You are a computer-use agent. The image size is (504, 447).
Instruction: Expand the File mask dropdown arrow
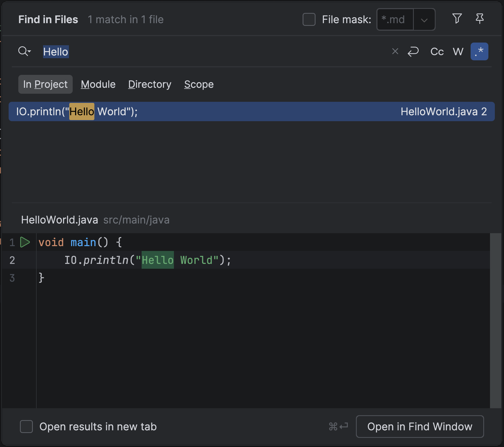click(x=424, y=20)
